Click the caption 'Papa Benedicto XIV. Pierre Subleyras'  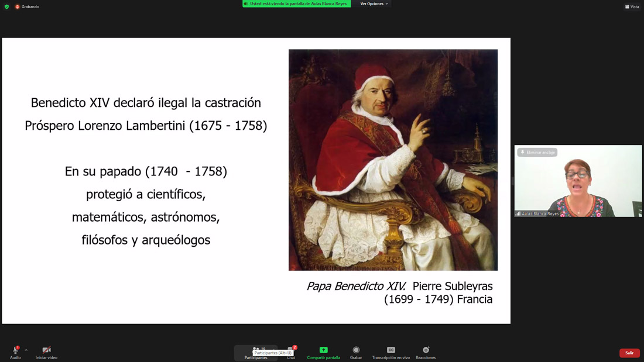click(400, 286)
